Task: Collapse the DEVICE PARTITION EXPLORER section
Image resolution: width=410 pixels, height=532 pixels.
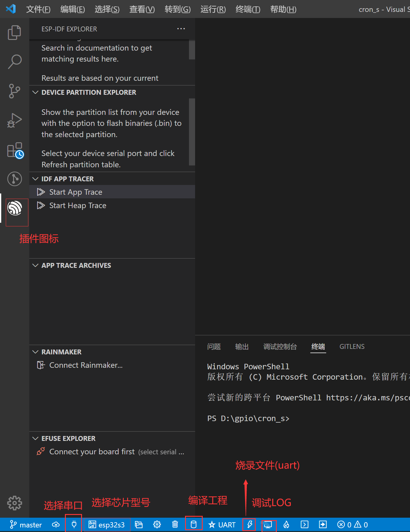Action: [35, 92]
